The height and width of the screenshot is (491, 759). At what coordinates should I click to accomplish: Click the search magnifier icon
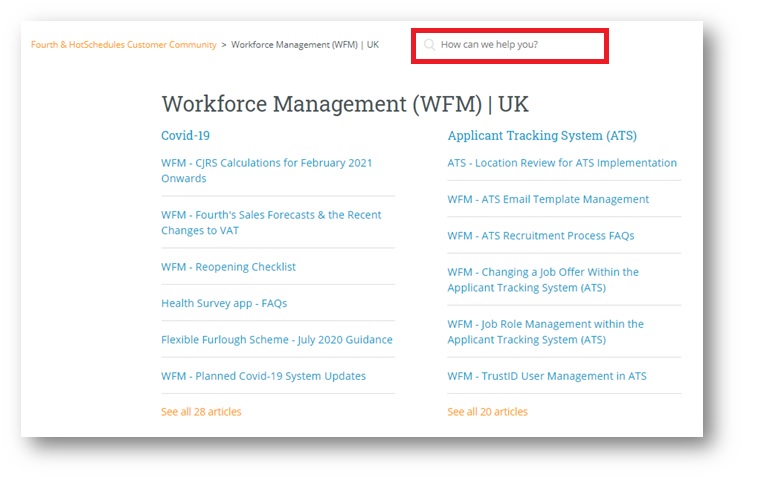pyautogui.click(x=429, y=45)
